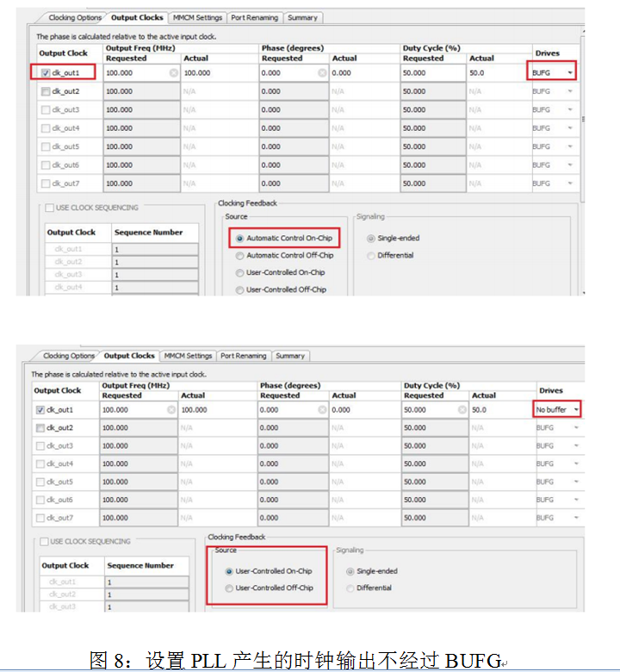Go to the Summary tab in upper panel

[x=301, y=17]
